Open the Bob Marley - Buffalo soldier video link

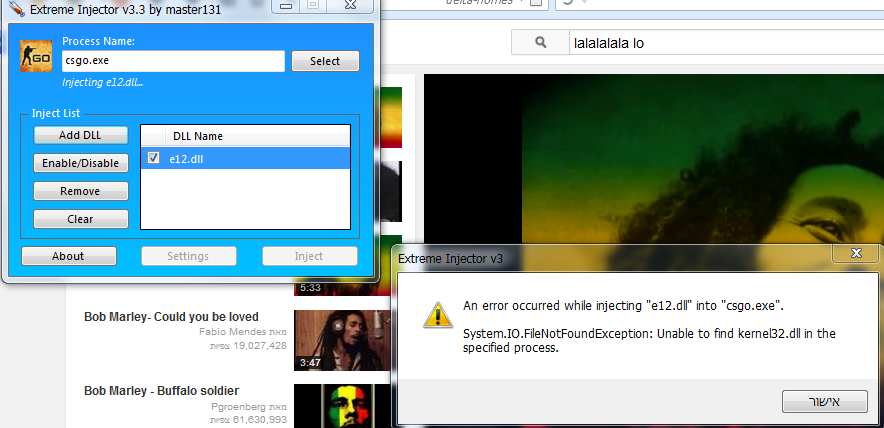click(x=161, y=390)
